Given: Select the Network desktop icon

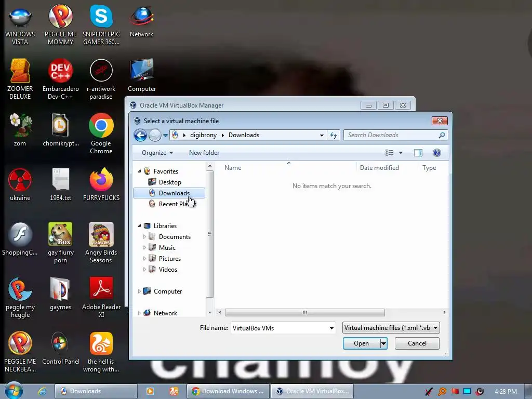Looking at the screenshot, I should click(x=141, y=22).
